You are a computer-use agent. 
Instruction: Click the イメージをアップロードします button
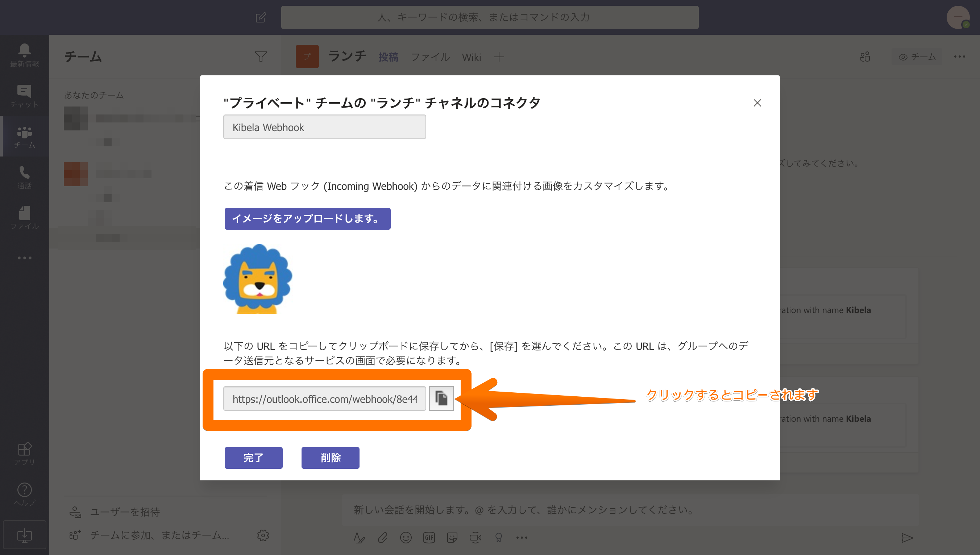point(307,218)
